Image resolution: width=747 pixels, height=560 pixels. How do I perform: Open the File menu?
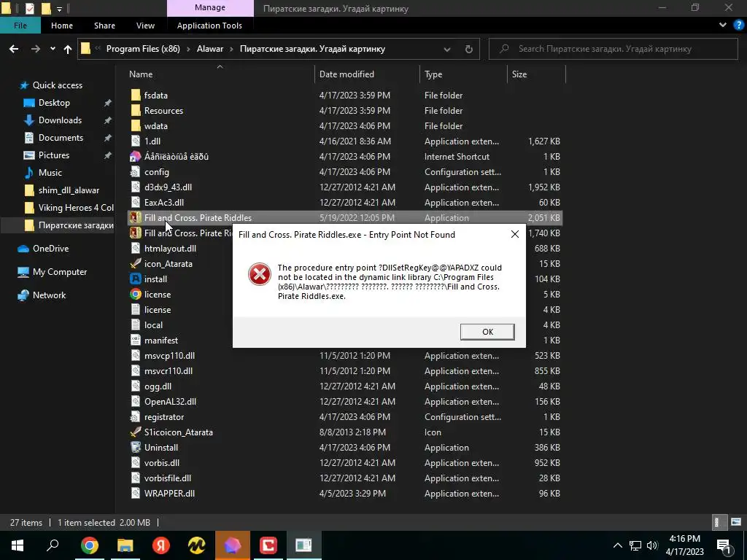point(20,26)
